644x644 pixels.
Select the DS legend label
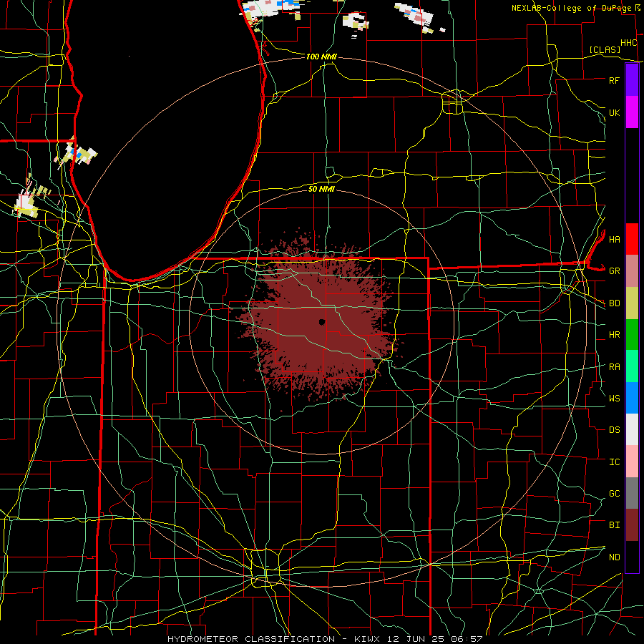coord(614,430)
